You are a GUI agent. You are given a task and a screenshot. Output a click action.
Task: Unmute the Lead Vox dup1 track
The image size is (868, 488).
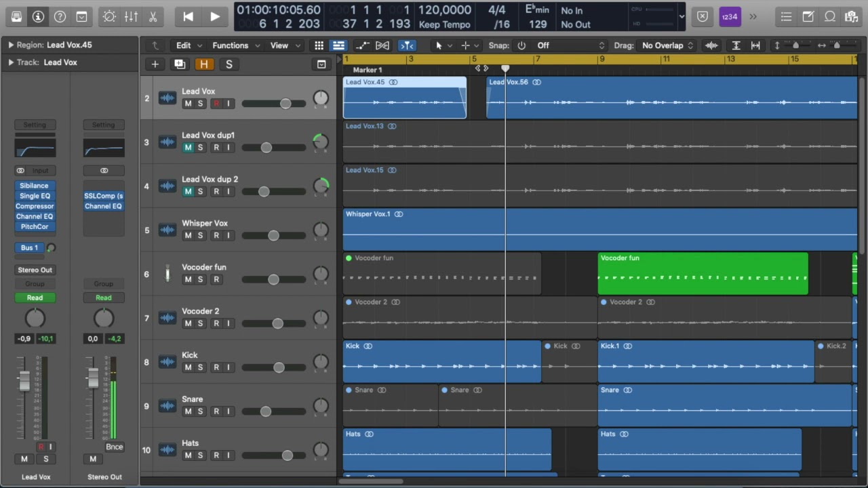point(188,148)
